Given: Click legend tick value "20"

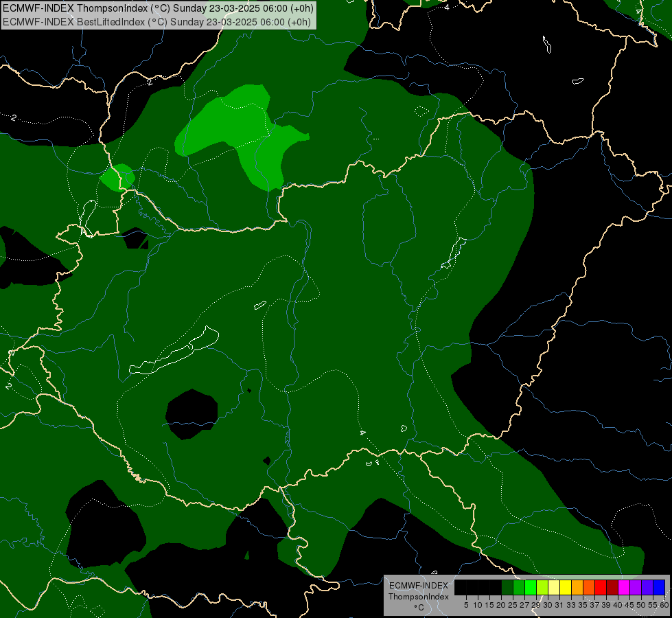Looking at the screenshot, I should tap(501, 605).
